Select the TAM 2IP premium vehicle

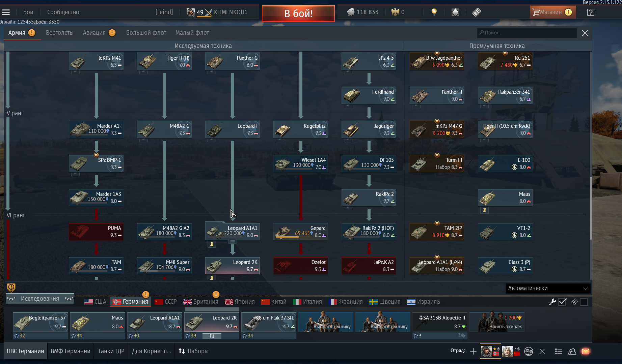tap(437, 232)
